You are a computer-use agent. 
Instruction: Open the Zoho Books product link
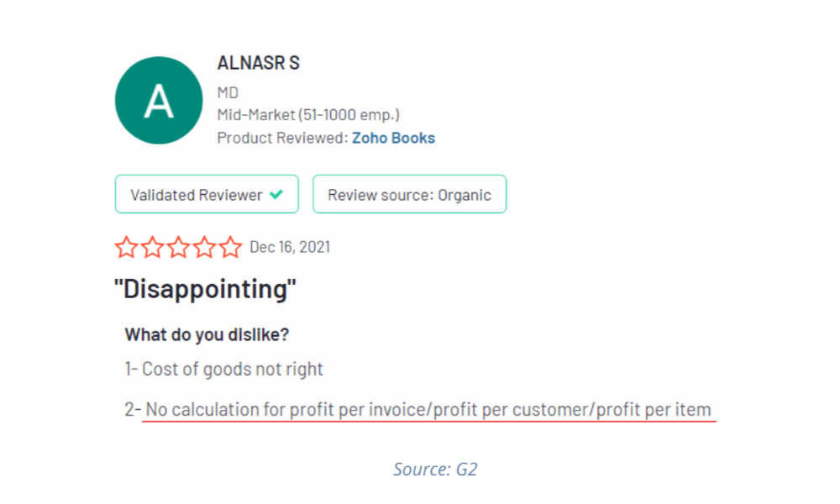393,138
